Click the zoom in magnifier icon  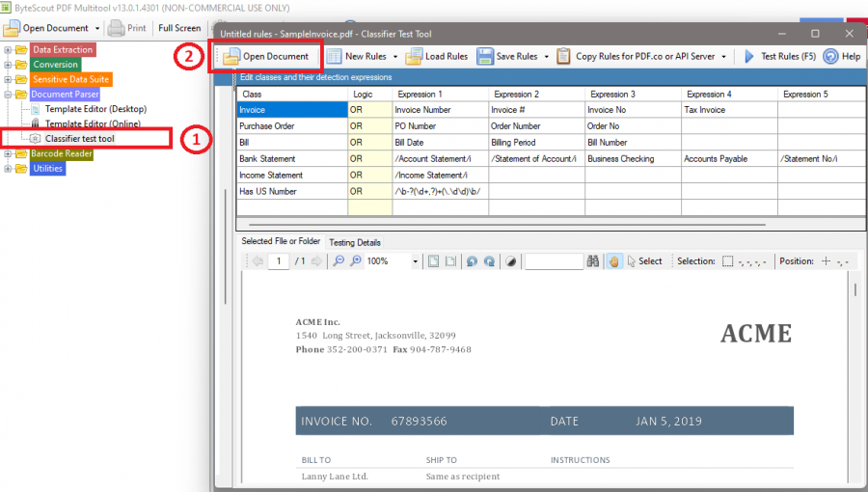[356, 261]
